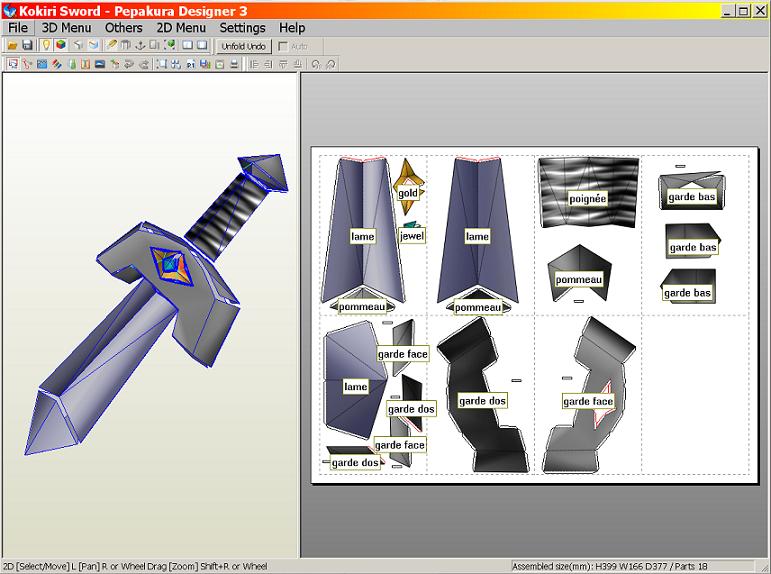771x574 pixels.
Task: Select the 'jewel' part label
Action: click(412, 236)
